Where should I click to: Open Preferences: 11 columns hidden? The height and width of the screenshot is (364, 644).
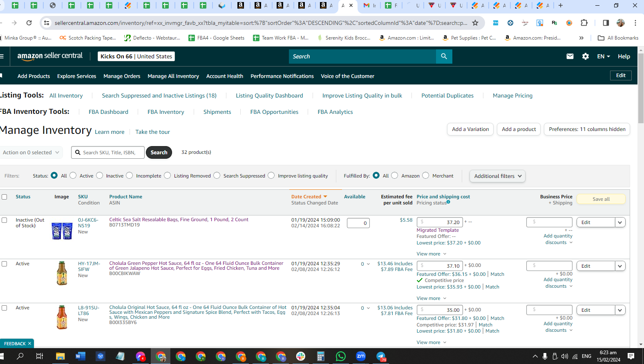[x=587, y=129]
